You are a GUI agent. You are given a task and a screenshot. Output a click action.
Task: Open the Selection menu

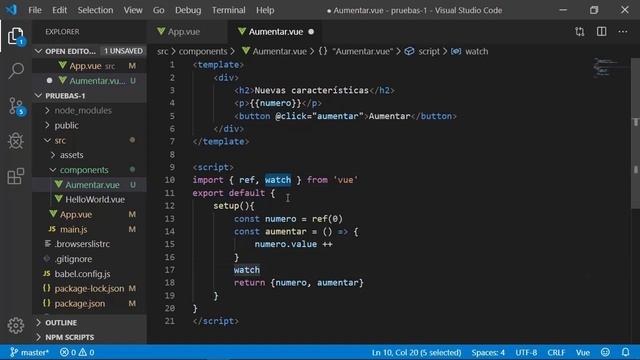[x=95, y=10]
